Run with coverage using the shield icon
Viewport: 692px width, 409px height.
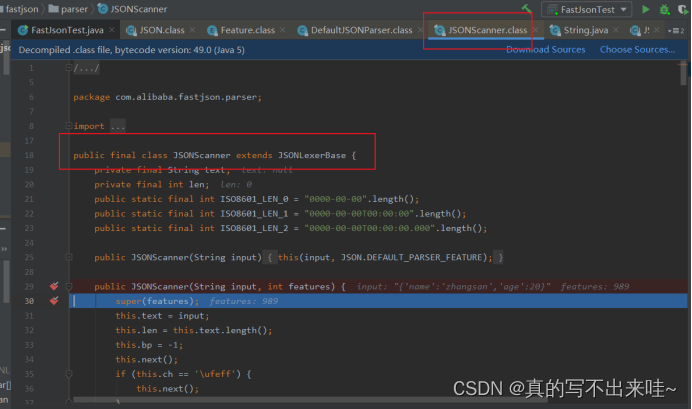click(x=683, y=9)
